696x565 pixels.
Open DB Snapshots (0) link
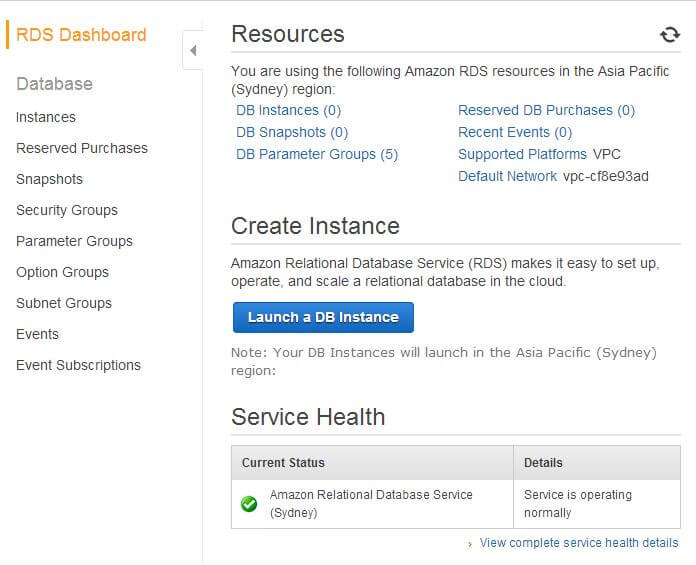click(292, 132)
